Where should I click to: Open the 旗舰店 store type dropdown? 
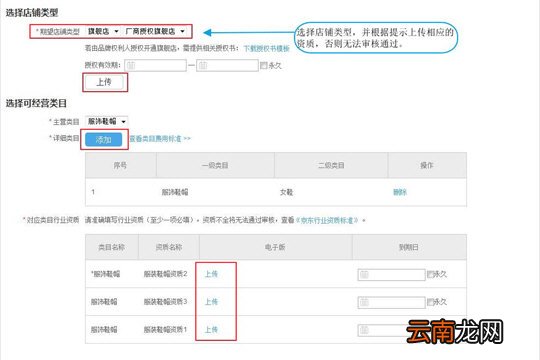103,31
